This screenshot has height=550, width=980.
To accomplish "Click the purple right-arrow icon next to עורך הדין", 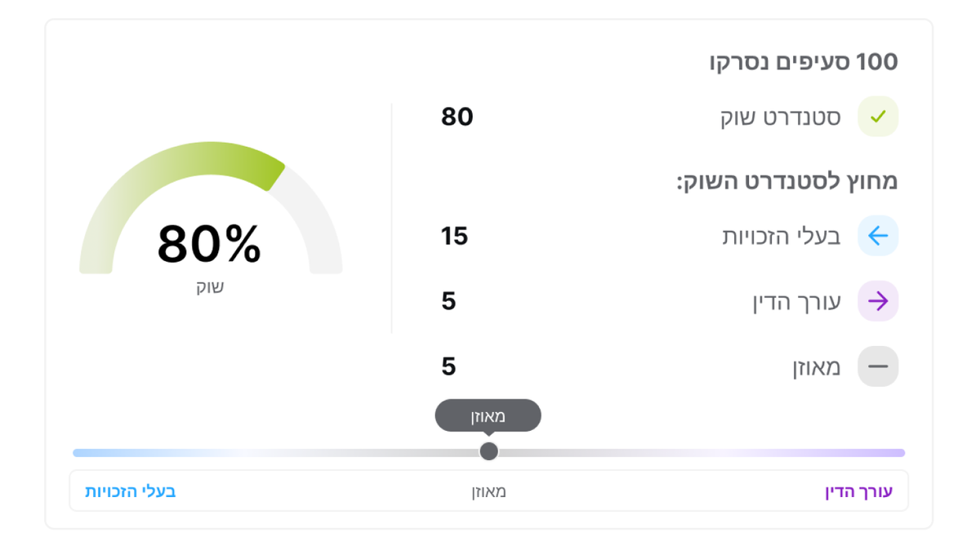I will point(877,301).
